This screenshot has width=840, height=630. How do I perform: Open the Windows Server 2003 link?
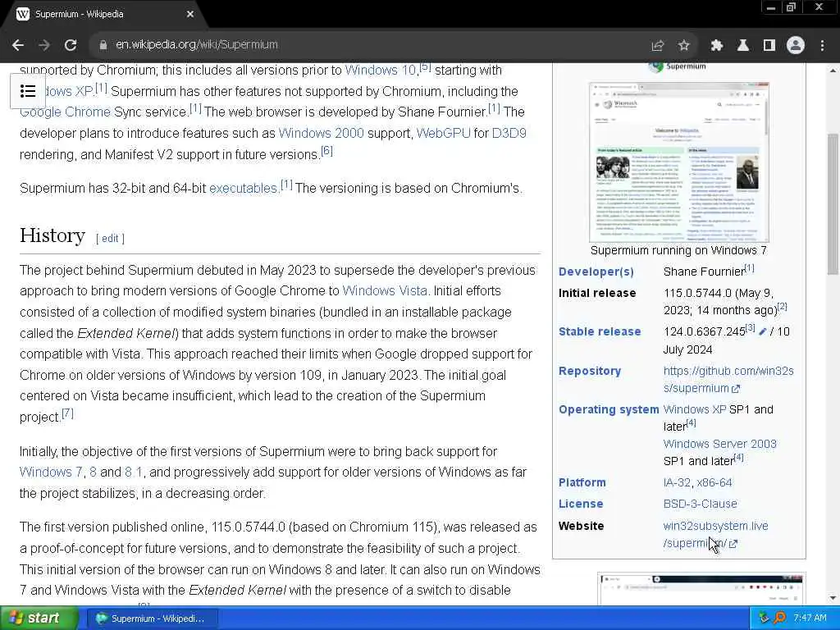tap(719, 444)
